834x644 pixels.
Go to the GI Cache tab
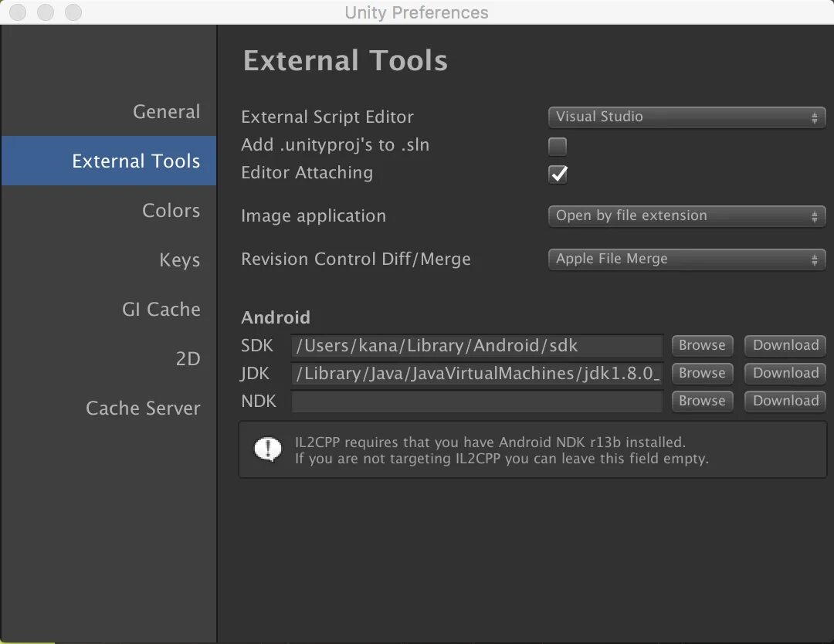pyautogui.click(x=161, y=310)
